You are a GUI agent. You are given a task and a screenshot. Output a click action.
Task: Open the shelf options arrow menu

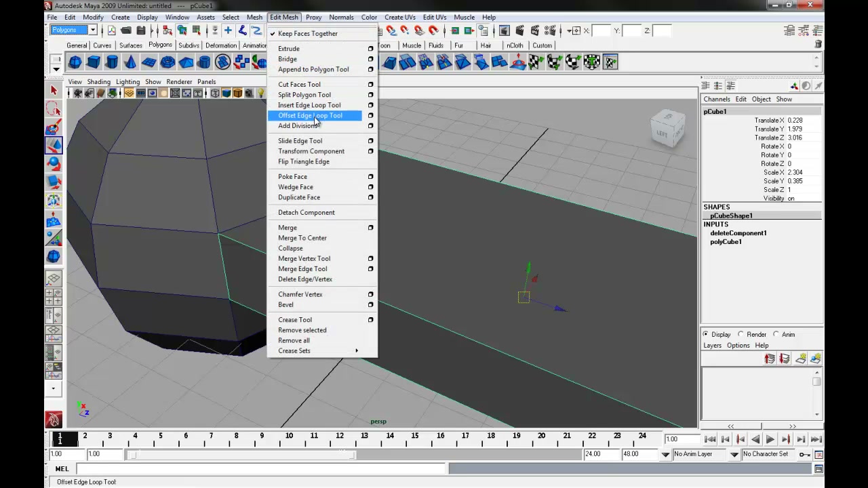tap(56, 68)
